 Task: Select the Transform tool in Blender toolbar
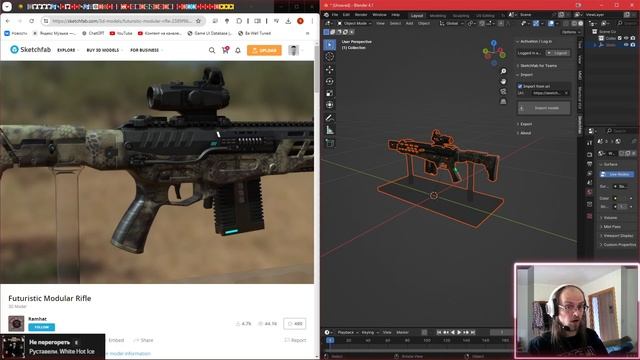[329, 105]
